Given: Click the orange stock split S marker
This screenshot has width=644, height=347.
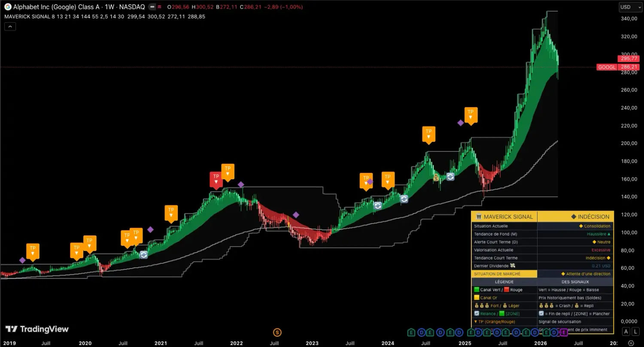Looking at the screenshot, I should [x=277, y=332].
